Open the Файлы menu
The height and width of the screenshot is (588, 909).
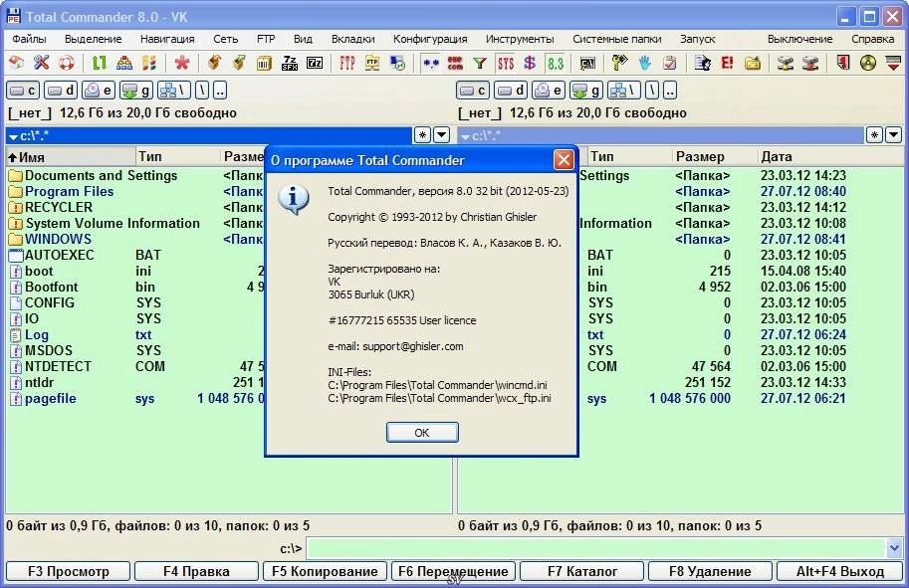click(x=29, y=39)
